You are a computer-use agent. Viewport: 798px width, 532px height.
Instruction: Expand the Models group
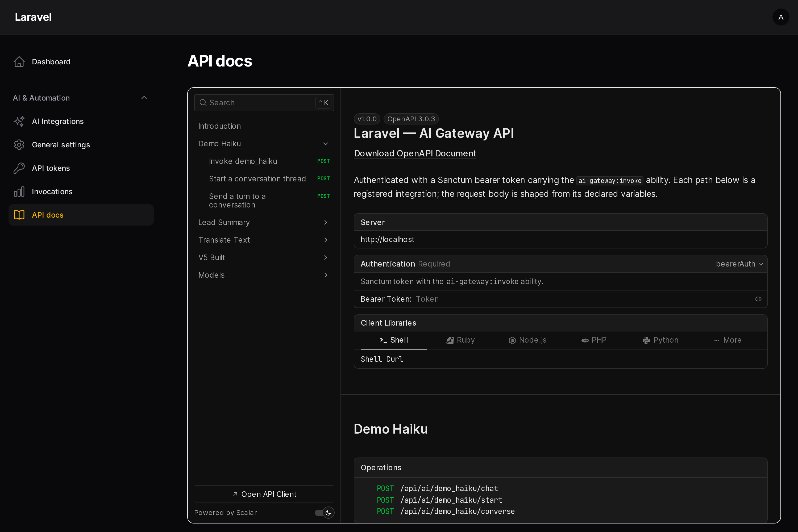click(x=325, y=275)
